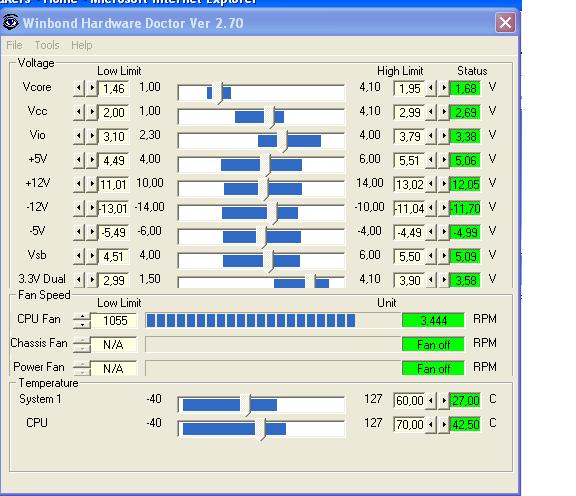Increase System 1 temperature high limit
Viewport: 576px width, 496px height.
tap(444, 400)
